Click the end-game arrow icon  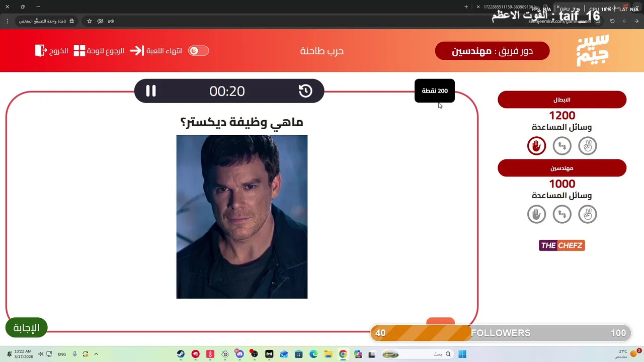[x=137, y=51]
